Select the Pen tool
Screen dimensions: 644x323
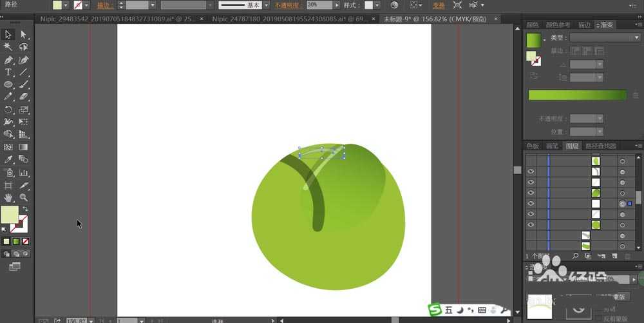point(8,59)
